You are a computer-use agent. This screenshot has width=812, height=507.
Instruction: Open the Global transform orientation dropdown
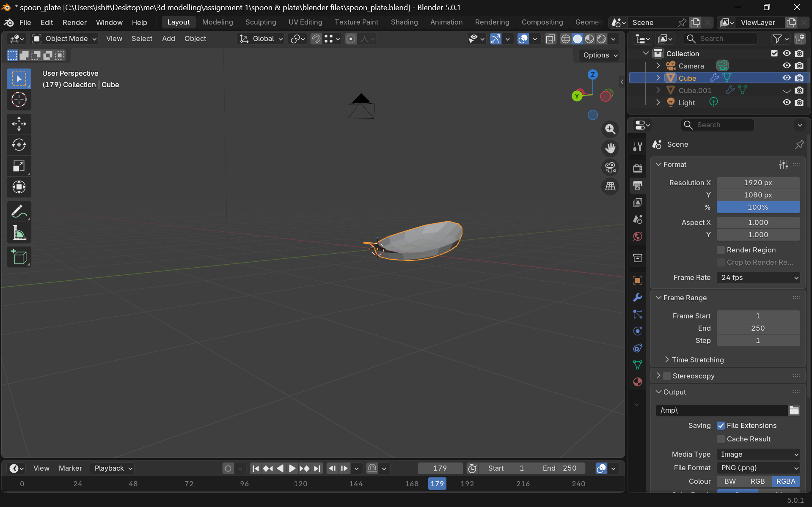click(x=261, y=39)
